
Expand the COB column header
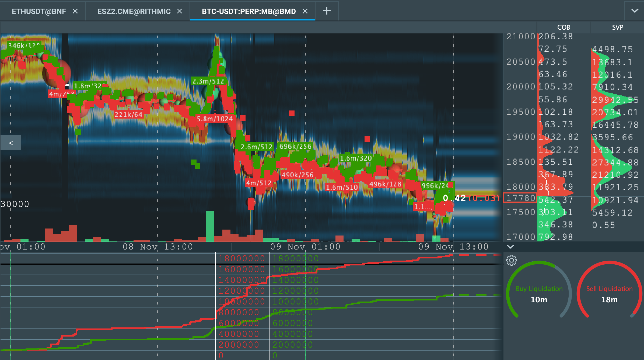(564, 27)
